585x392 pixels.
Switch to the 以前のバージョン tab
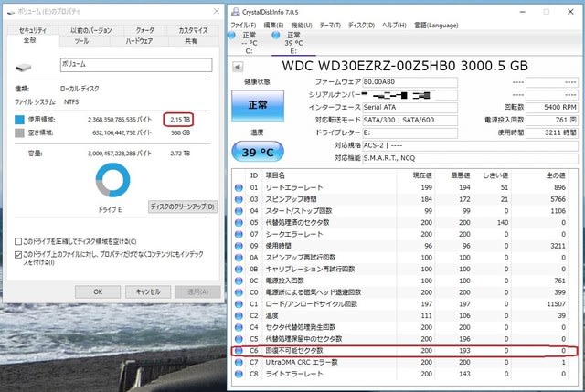91,30
